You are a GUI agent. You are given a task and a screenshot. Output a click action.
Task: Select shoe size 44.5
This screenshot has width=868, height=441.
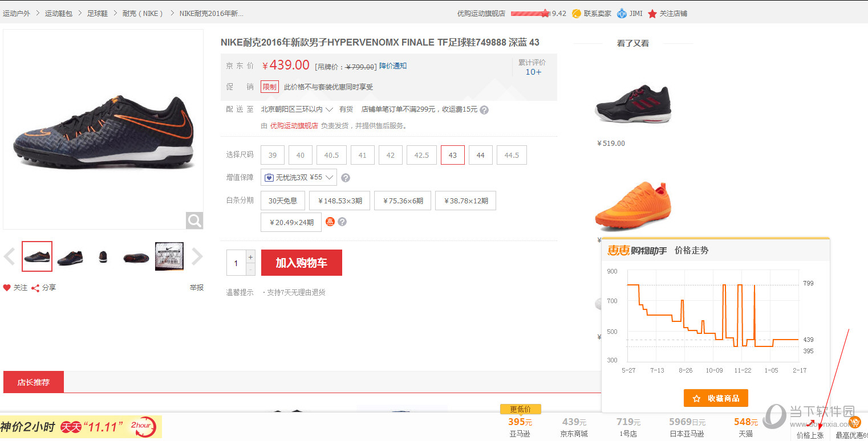coord(512,155)
